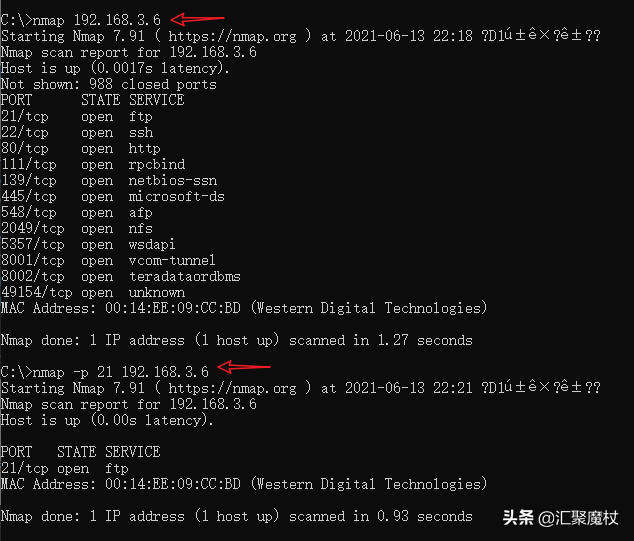Click the 21/tcp ftp row in first scan

[x=77, y=117]
